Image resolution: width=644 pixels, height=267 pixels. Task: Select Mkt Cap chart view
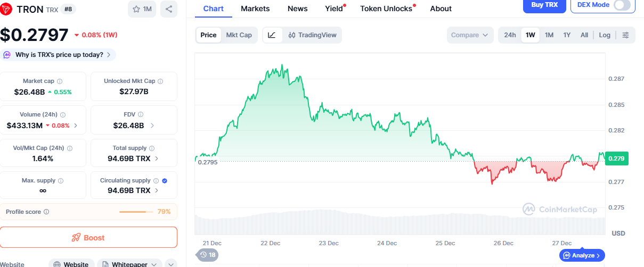click(239, 35)
